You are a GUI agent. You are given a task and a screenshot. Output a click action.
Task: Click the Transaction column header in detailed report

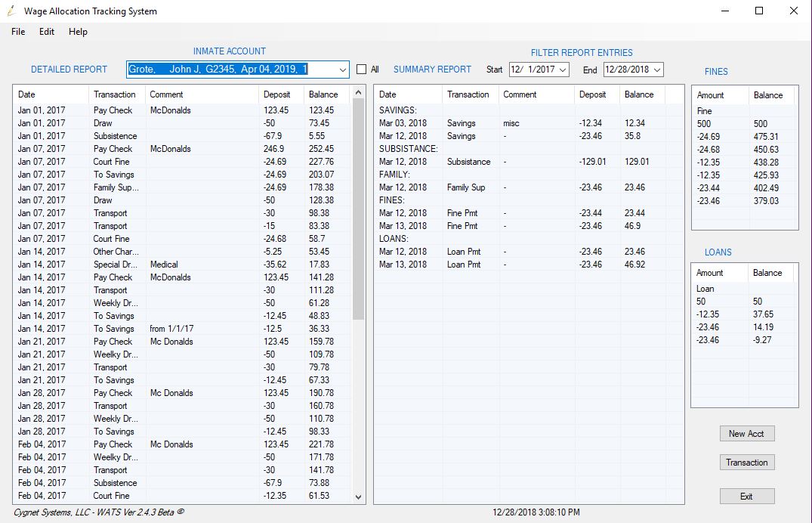[x=115, y=94]
